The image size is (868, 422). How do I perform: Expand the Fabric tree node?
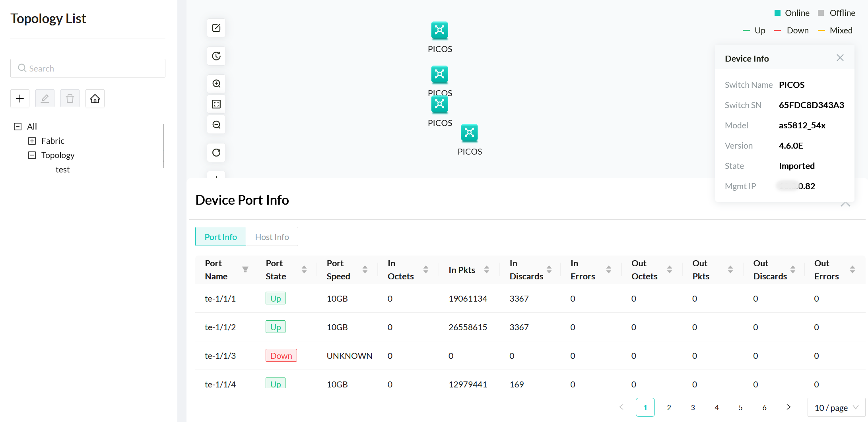click(x=32, y=141)
